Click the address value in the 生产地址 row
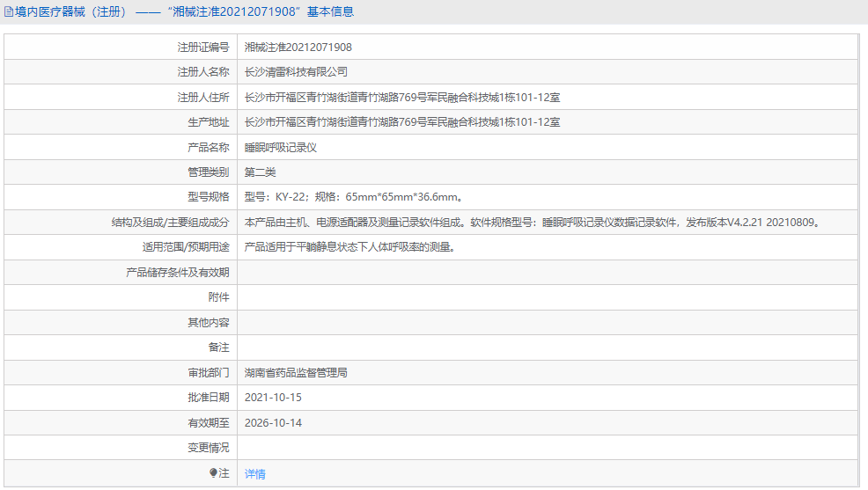This screenshot has width=868, height=490. point(402,122)
